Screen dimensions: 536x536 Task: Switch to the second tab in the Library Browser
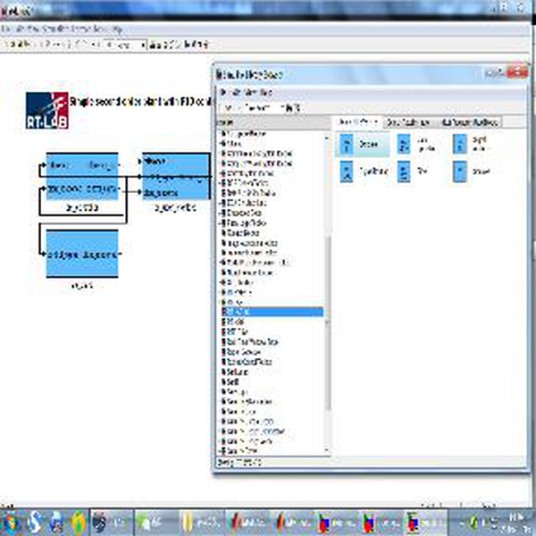[x=409, y=122]
